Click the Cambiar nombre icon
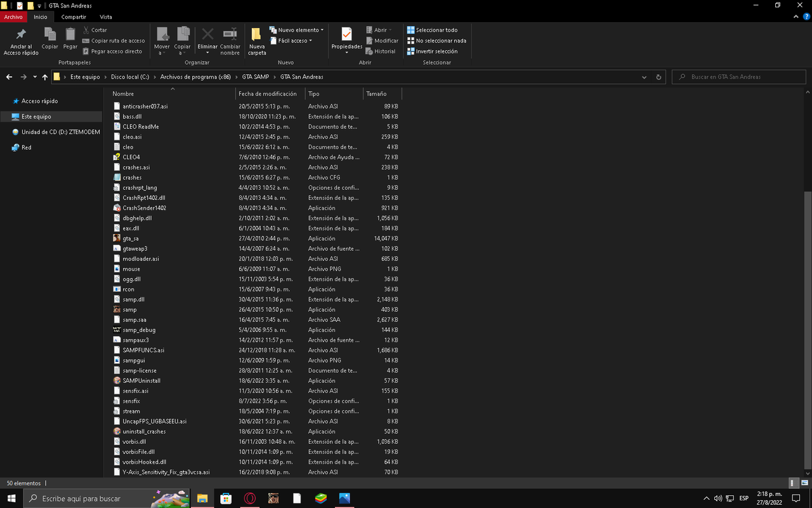The image size is (812, 508). [230, 34]
